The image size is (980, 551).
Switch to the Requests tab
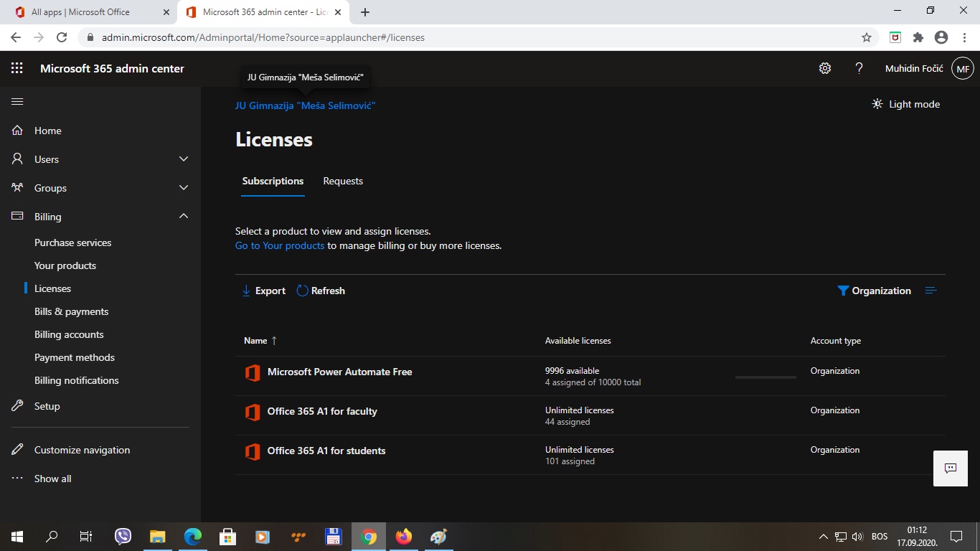point(343,181)
